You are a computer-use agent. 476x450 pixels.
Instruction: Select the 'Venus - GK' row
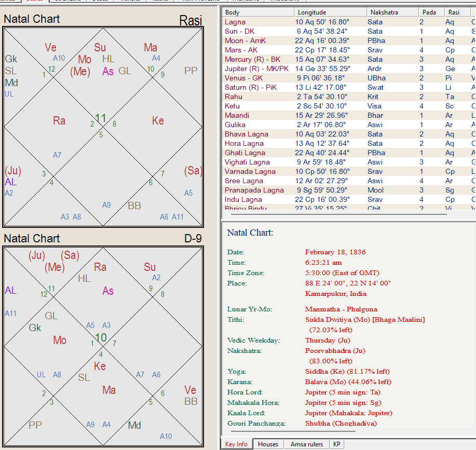pos(349,78)
